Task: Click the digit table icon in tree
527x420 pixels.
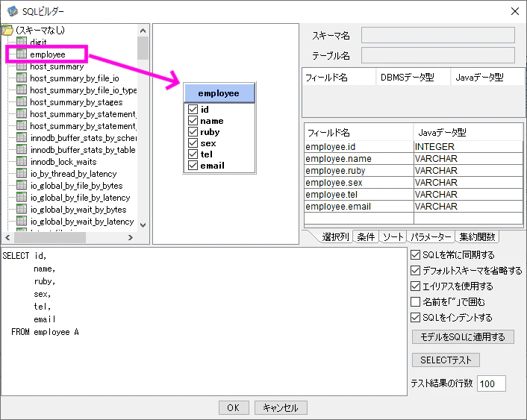Action: point(22,42)
